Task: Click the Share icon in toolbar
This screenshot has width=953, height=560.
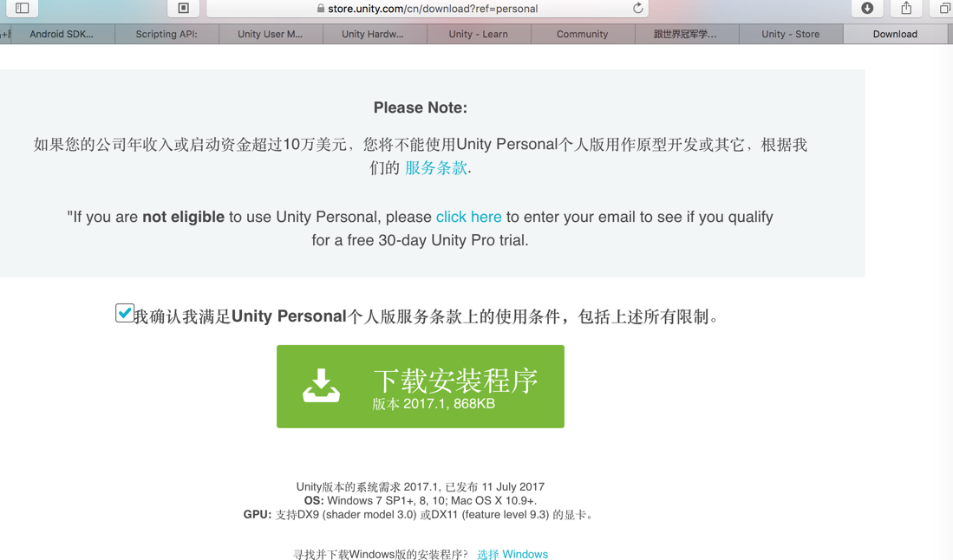Action: pyautogui.click(x=906, y=8)
